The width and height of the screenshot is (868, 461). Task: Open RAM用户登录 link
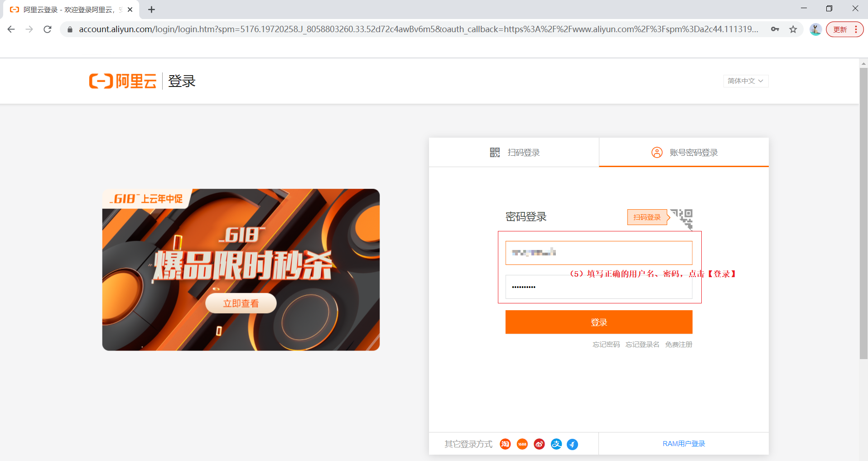point(684,444)
